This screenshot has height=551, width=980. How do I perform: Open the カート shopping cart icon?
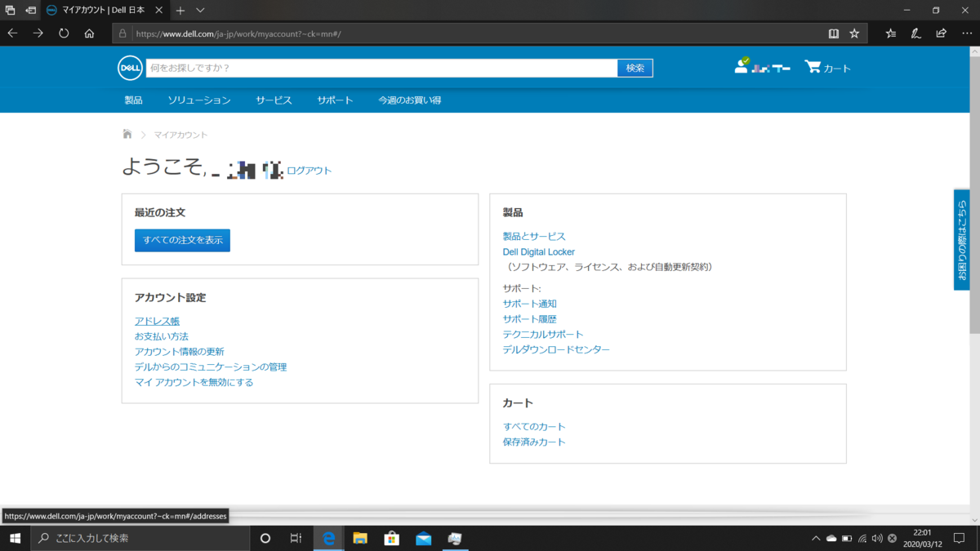pyautogui.click(x=812, y=68)
